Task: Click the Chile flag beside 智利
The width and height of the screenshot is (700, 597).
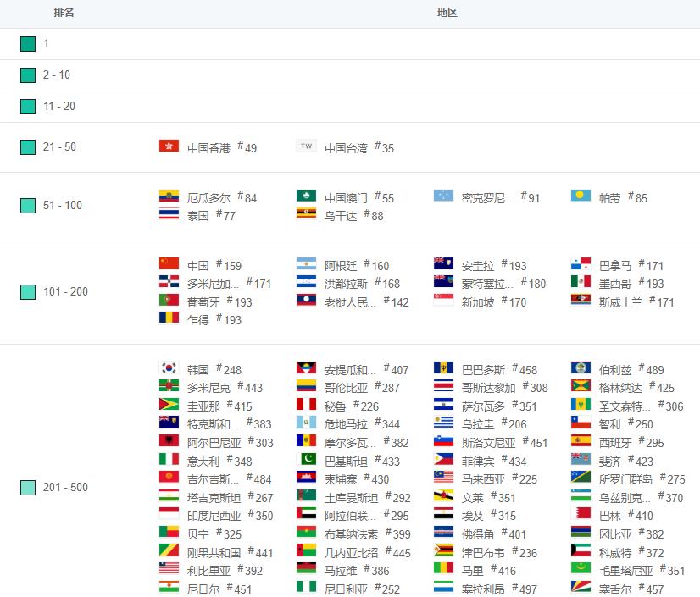Action: coord(581,422)
